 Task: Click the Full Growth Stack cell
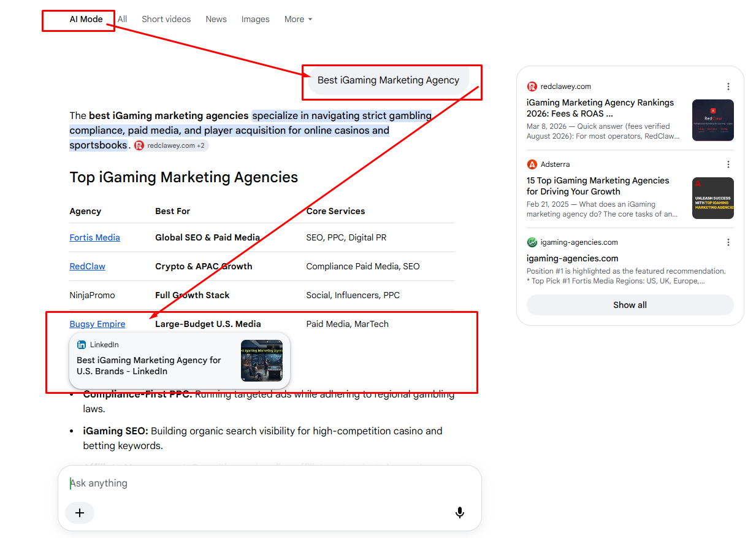pyautogui.click(x=192, y=295)
